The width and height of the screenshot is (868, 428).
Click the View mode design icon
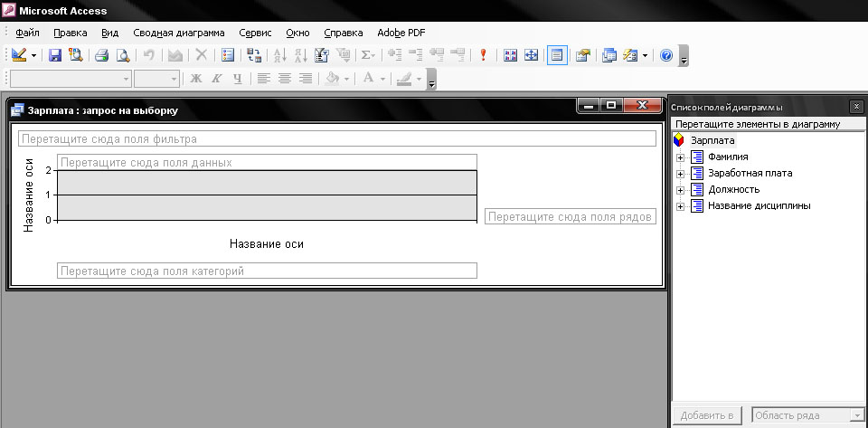19,55
